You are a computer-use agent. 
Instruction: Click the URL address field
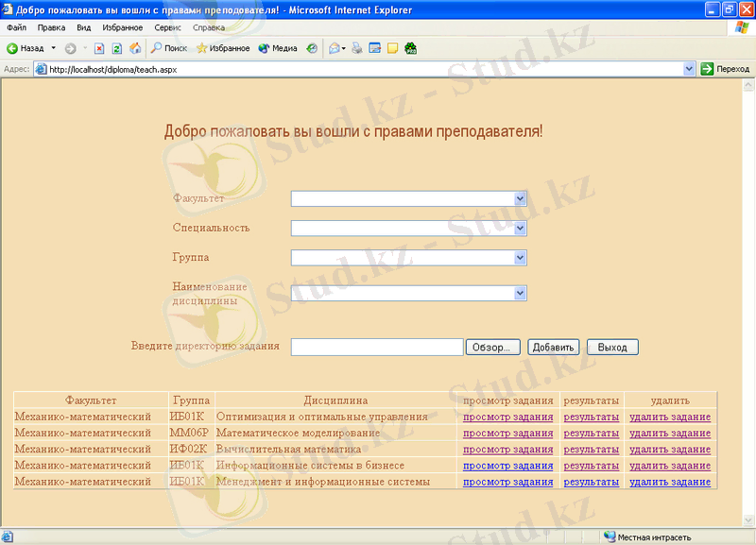pyautogui.click(x=365, y=69)
